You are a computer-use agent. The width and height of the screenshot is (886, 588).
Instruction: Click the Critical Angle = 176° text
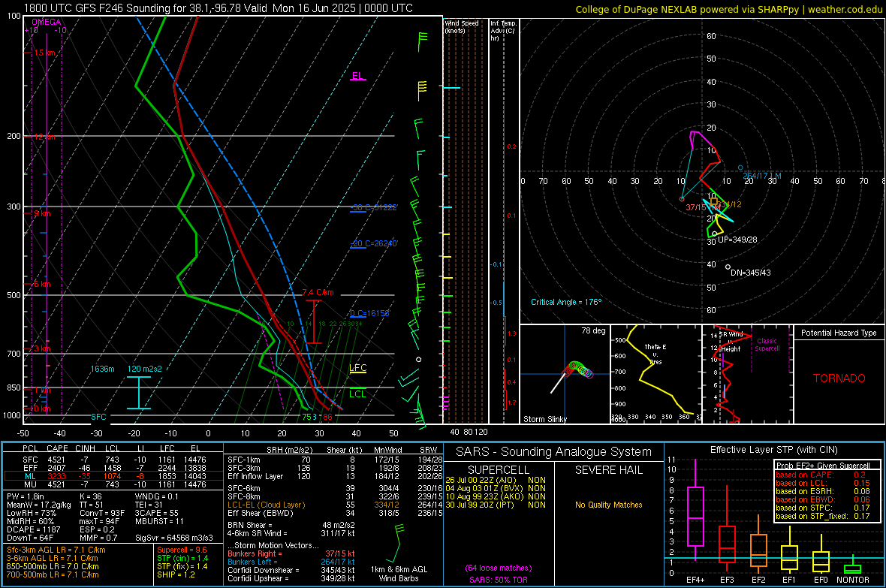(566, 302)
